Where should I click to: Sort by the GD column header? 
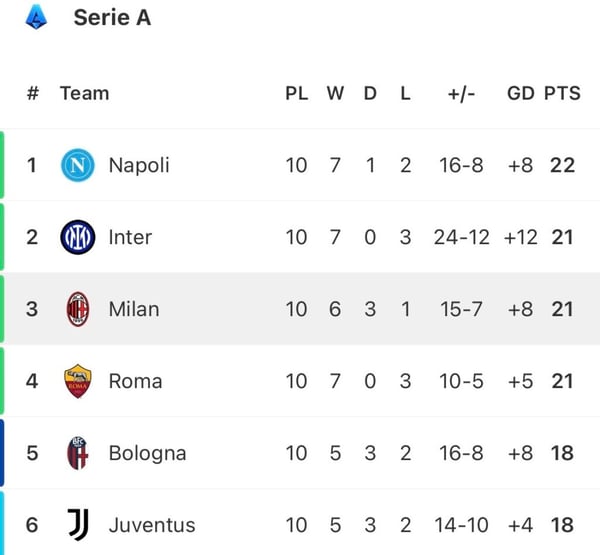(x=520, y=93)
